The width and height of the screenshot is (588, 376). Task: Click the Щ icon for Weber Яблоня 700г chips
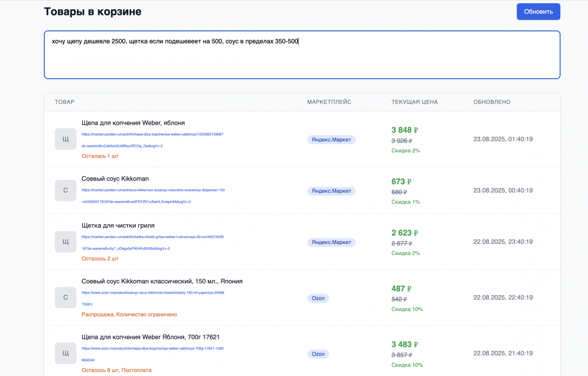pyautogui.click(x=65, y=353)
